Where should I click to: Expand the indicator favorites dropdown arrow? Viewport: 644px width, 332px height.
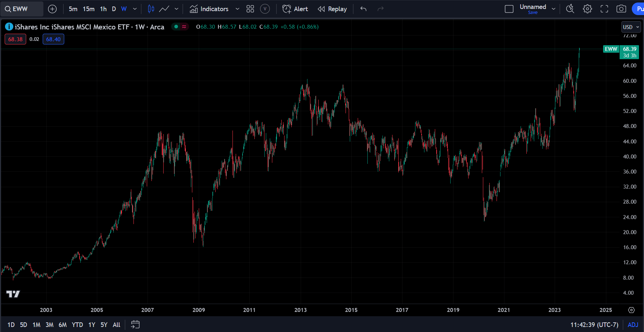click(x=237, y=9)
